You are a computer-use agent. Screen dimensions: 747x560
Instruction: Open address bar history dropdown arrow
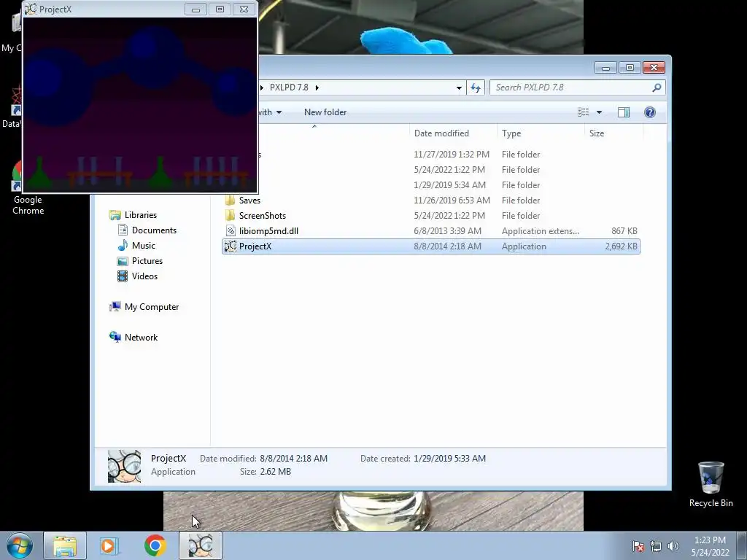coord(459,87)
